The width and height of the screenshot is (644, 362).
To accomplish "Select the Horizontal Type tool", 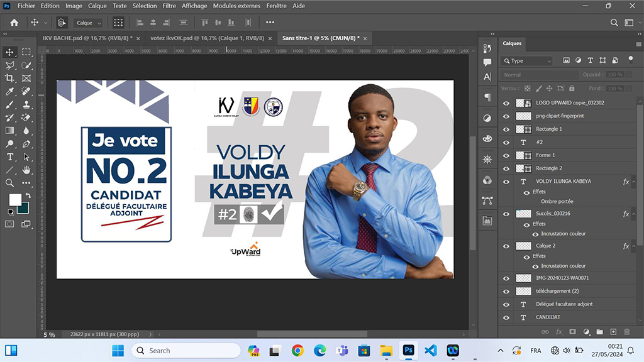I will [x=9, y=156].
